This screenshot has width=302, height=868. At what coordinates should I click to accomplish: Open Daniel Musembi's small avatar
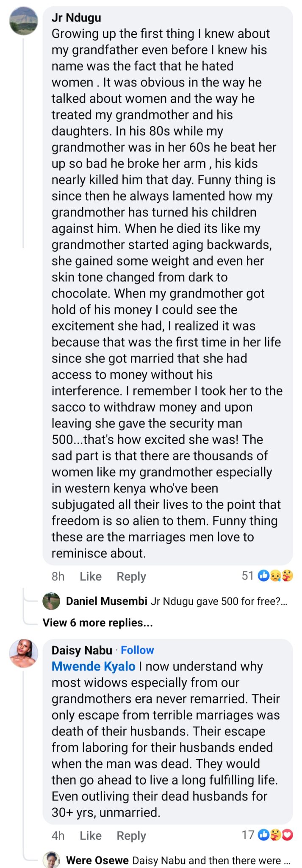(52, 601)
